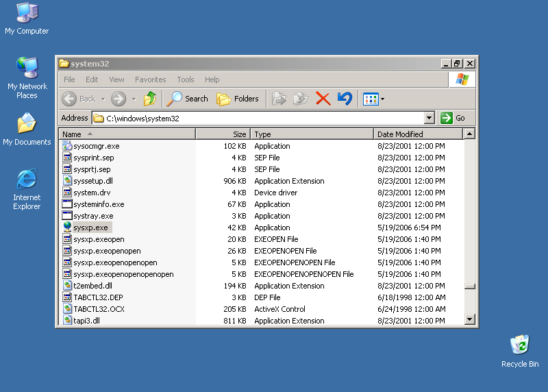This screenshot has height=392, width=548.
Task: Sort files by the Size column header
Action: [223, 134]
